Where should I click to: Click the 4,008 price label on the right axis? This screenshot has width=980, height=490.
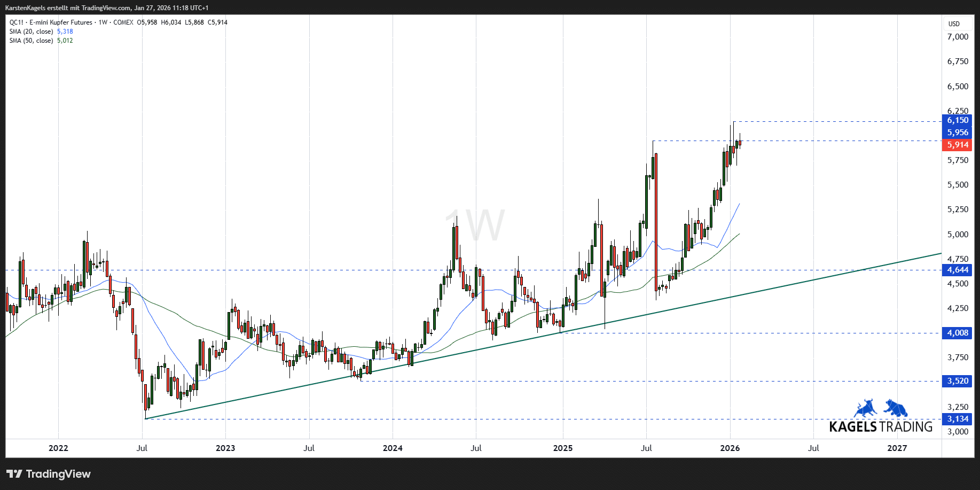[x=957, y=333]
